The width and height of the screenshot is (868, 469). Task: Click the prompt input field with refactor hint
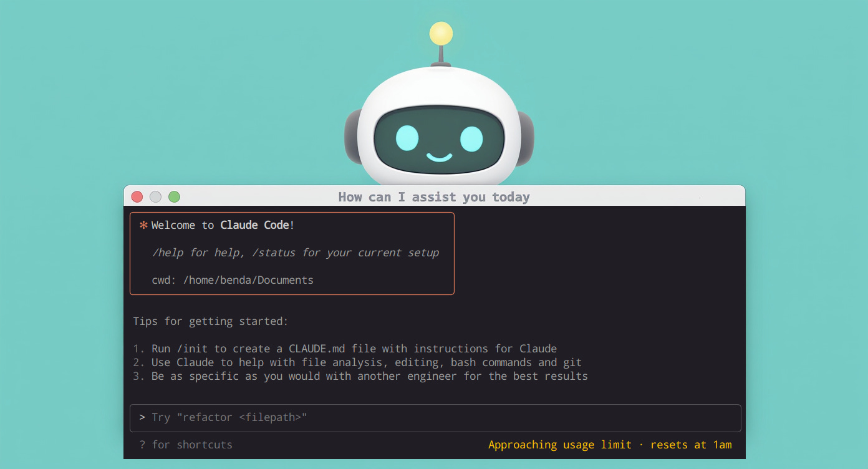pyautogui.click(x=435, y=418)
